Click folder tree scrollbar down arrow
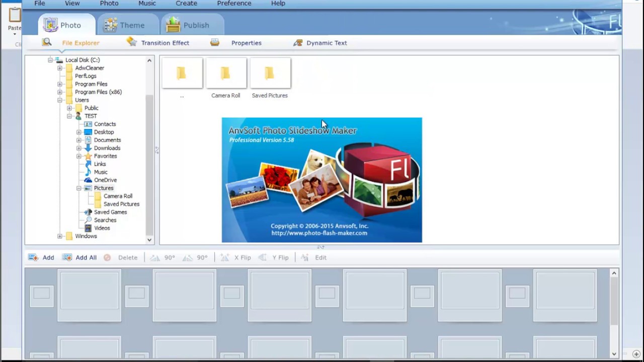Screen dimensions: 644x362 pos(149,240)
